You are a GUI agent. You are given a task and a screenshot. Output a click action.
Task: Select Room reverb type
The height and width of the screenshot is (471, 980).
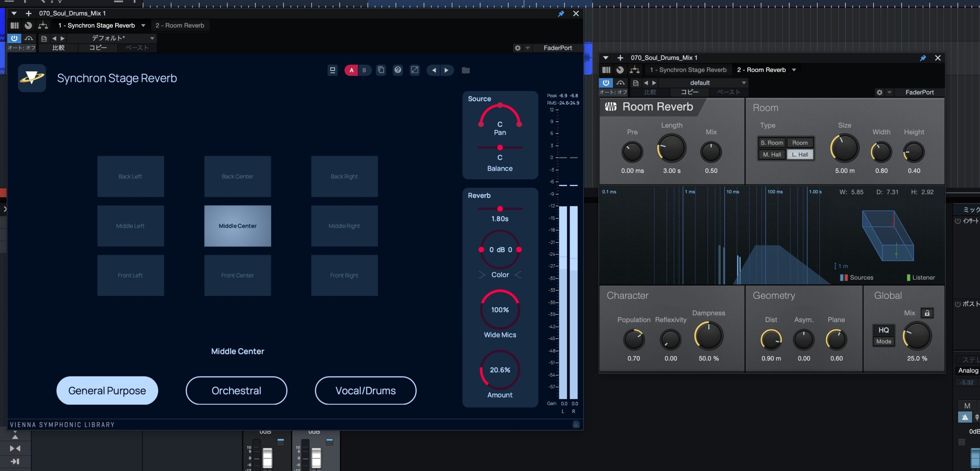[800, 142]
